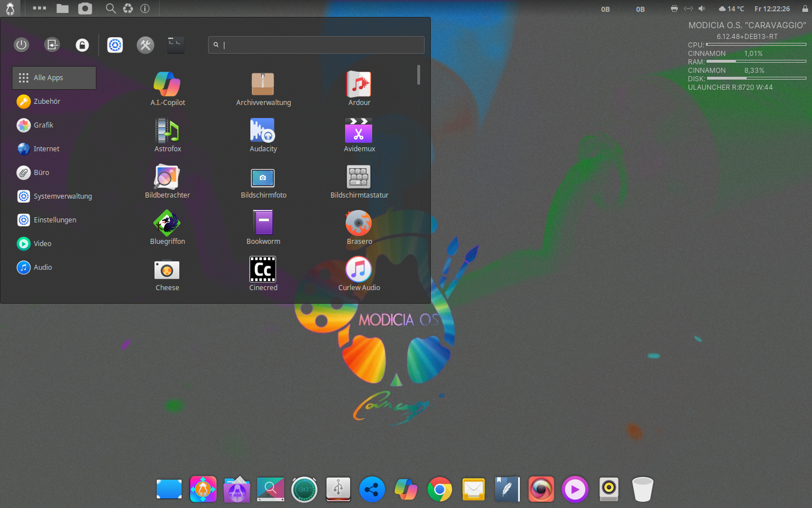Open the terminal from the menu header
This screenshot has width=812, height=508.
(x=176, y=45)
